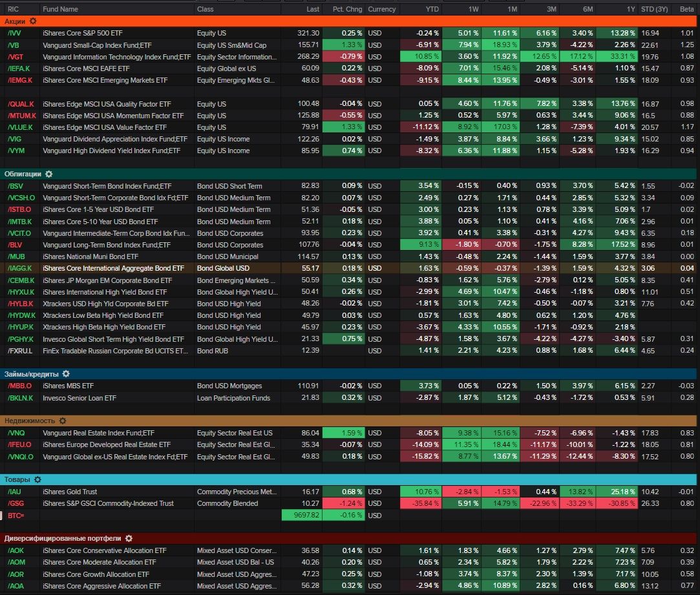Click Loan Participation Funds class cell

pyautogui.click(x=233, y=398)
